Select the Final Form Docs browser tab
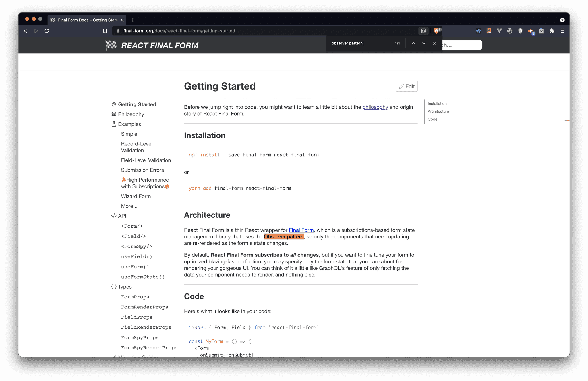Screen dimensions: 588x381 coord(87,20)
